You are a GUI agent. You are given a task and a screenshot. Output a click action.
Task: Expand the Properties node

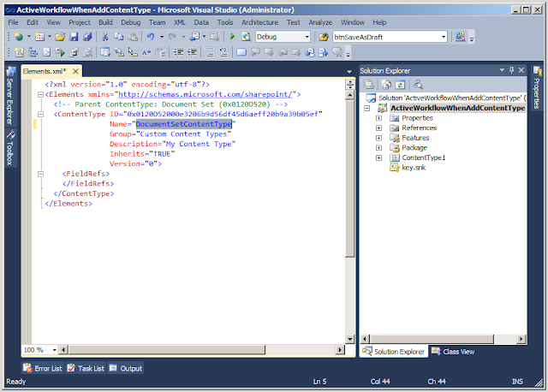pyautogui.click(x=378, y=118)
